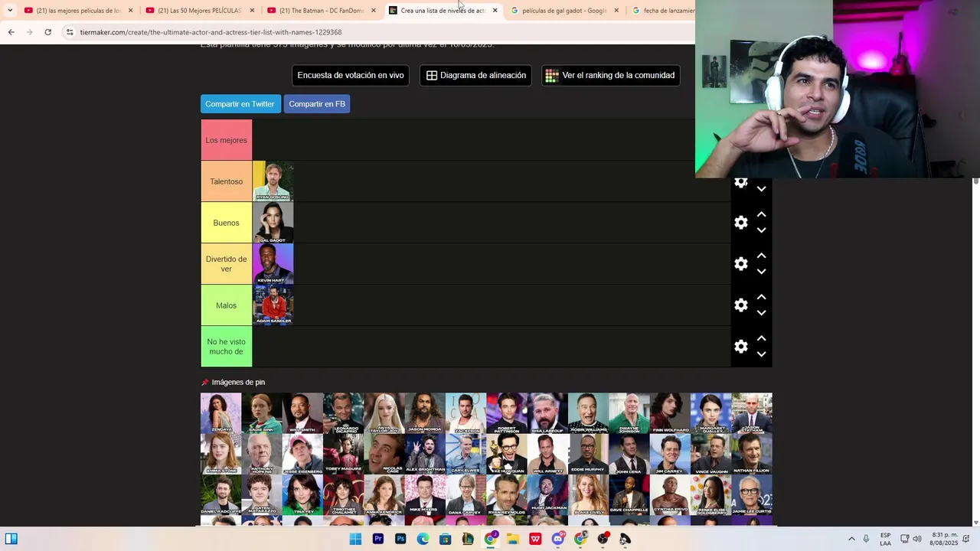The image size is (980, 551).
Task: Open the taskbar clock and calendar
Action: (x=944, y=539)
